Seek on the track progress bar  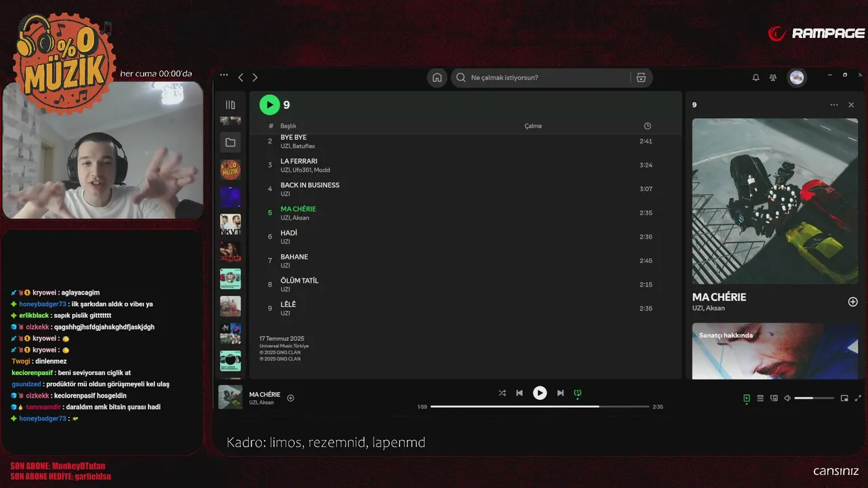[540, 407]
